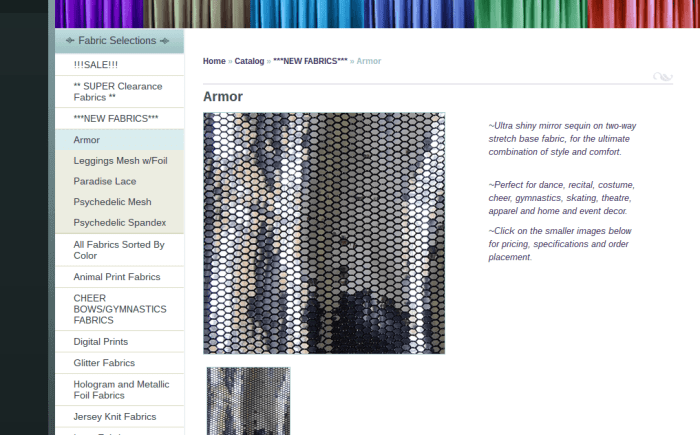Click the Catalog breadcrumb link
The height and width of the screenshot is (435, 700).
(249, 61)
